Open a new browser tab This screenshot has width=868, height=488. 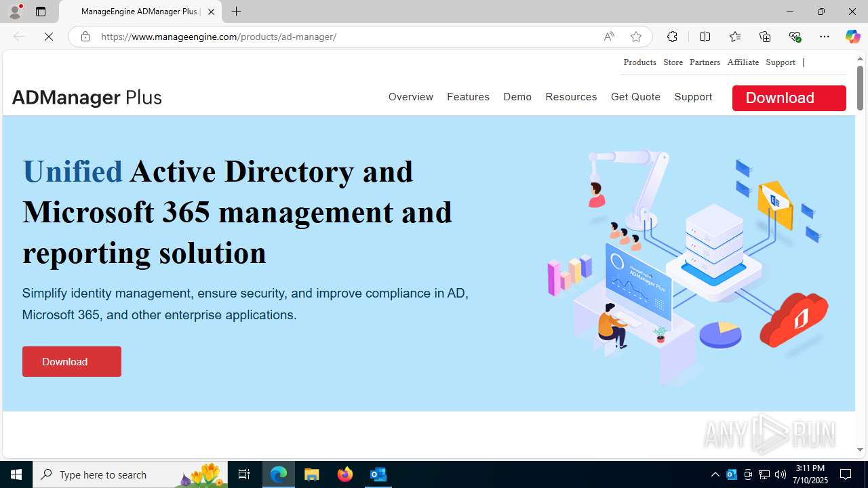236,12
